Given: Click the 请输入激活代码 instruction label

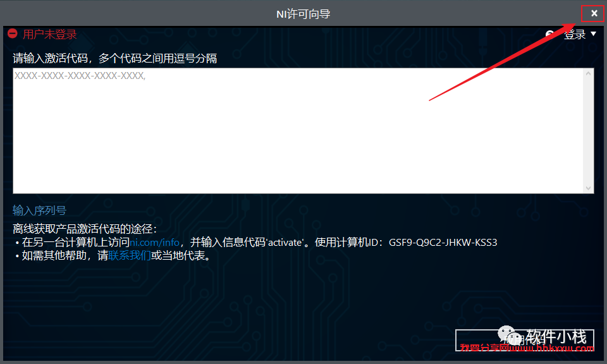Looking at the screenshot, I should pos(114,58).
